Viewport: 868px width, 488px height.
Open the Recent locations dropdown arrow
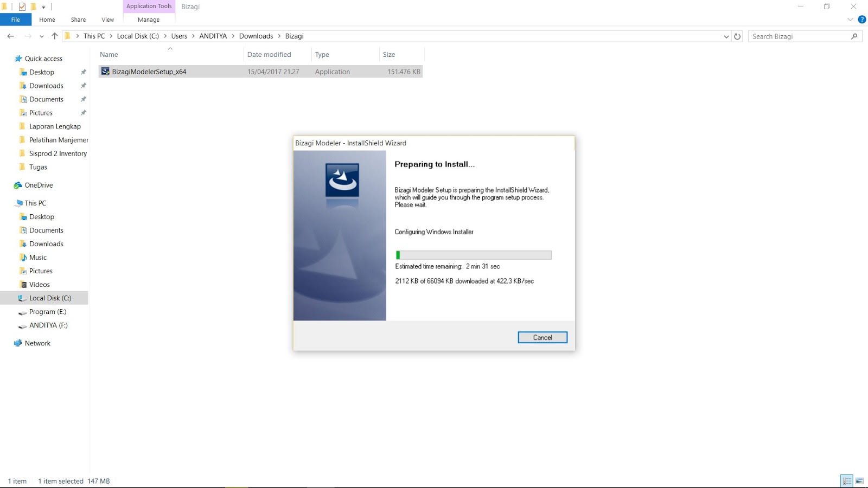[42, 36]
